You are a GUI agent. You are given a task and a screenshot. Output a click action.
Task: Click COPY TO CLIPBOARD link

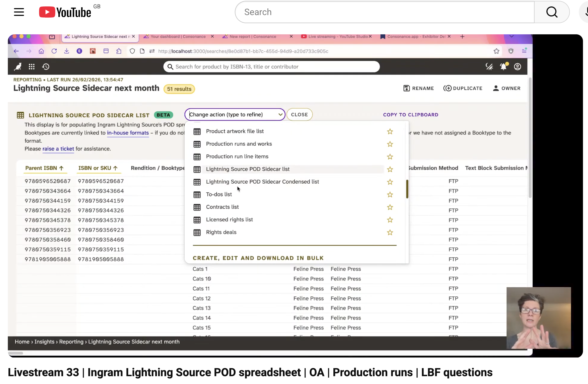click(x=411, y=115)
